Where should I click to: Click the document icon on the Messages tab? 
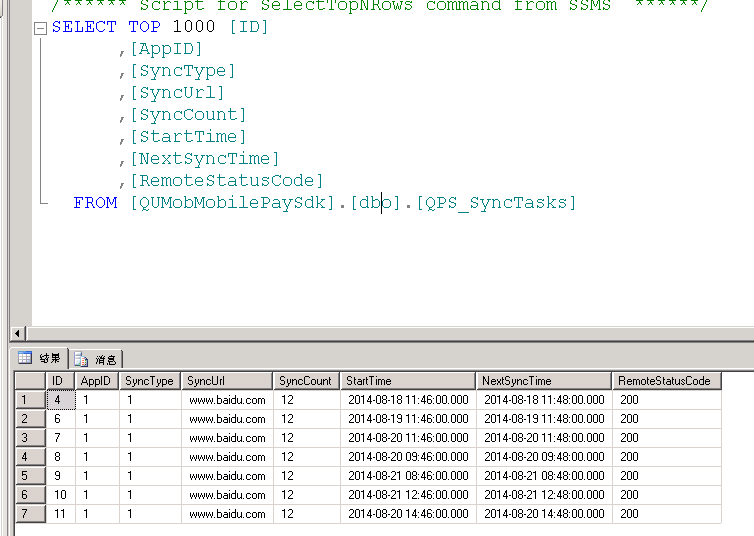pyautogui.click(x=81, y=358)
